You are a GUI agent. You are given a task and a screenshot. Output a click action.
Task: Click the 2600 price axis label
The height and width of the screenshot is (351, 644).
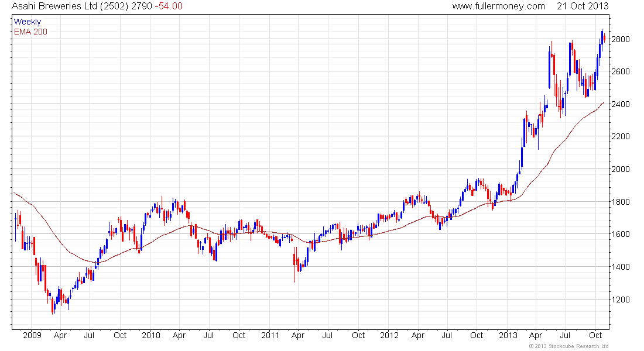(x=620, y=71)
